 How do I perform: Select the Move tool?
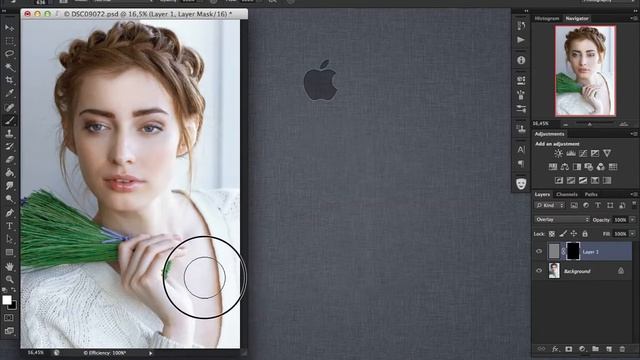pos(9,28)
